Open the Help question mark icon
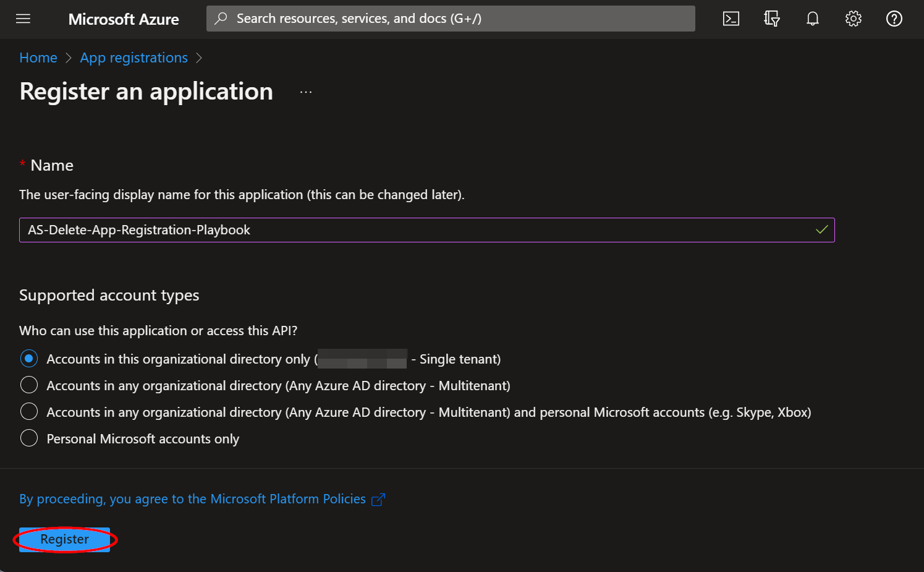The width and height of the screenshot is (924, 572). coord(894,19)
